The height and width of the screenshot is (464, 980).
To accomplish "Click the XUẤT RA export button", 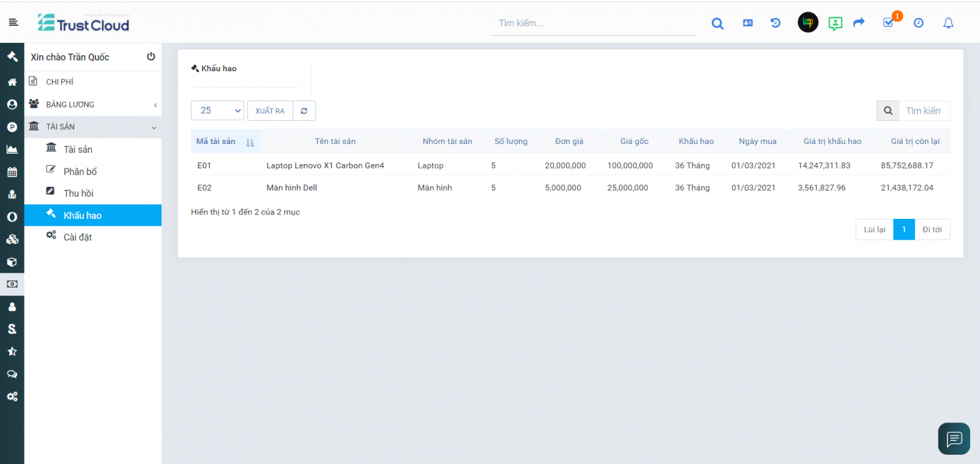I will (270, 111).
